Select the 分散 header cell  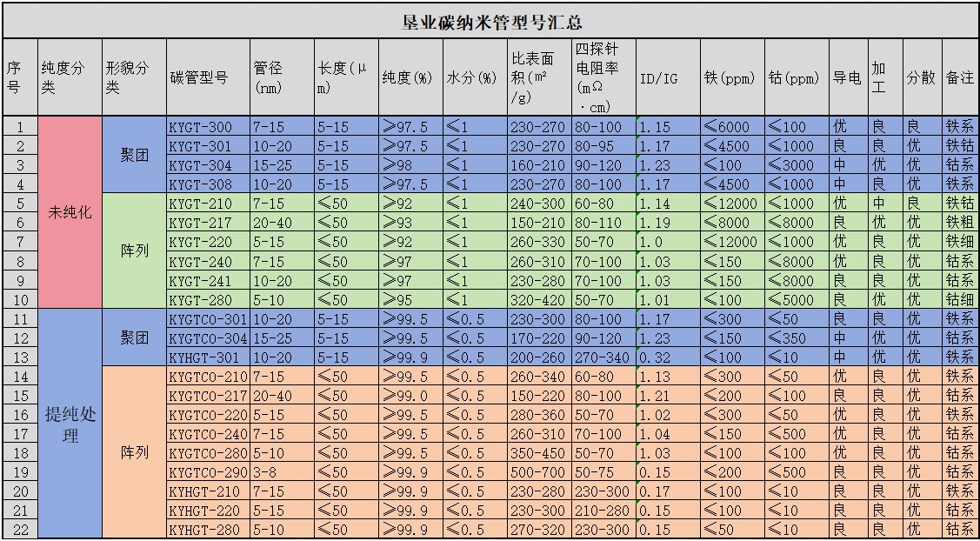[x=923, y=77]
